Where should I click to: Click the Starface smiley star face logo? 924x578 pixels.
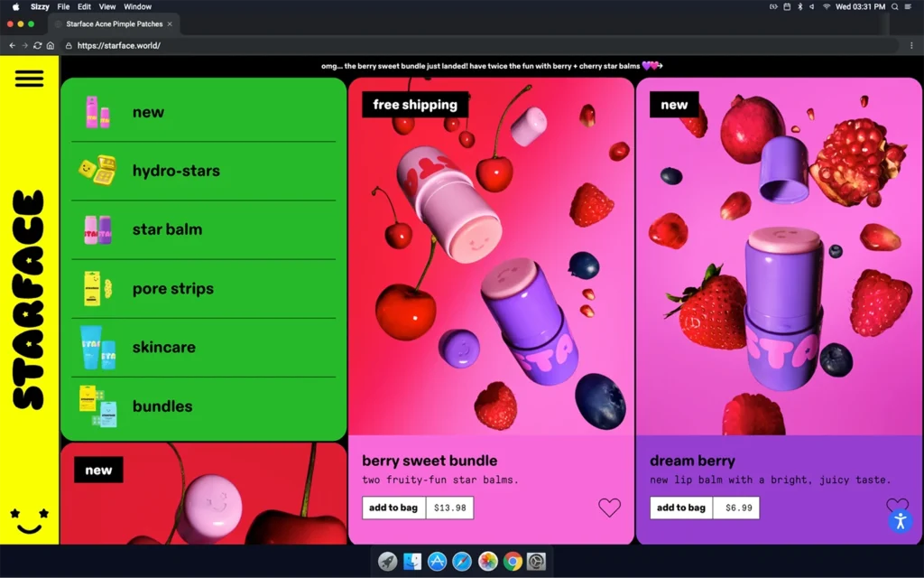[29, 519]
